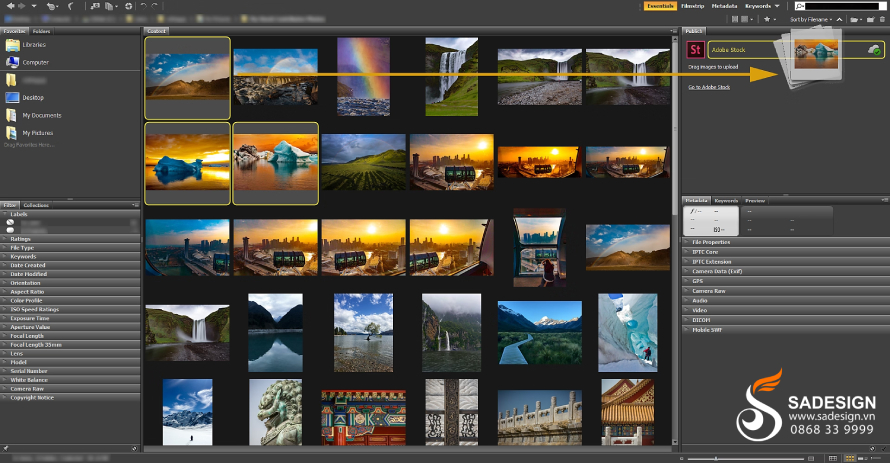Open the workspace switcher dropdown arrow
The image size is (890, 463).
click(777, 6)
